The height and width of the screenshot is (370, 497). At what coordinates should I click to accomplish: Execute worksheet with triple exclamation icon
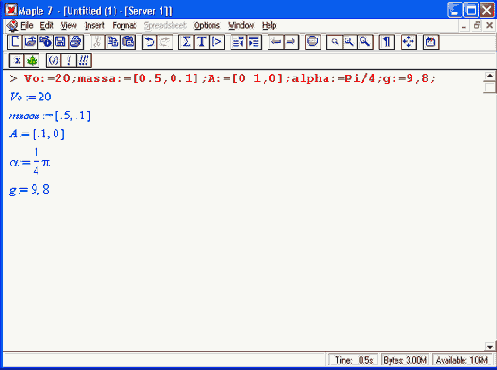(x=84, y=61)
